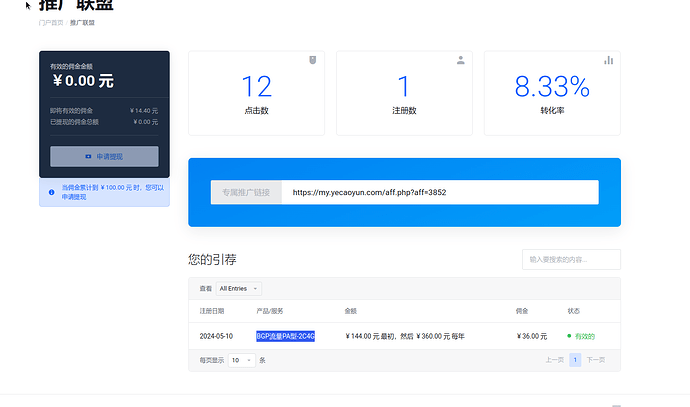The width and height of the screenshot is (690, 407).
Task: Click the 专属推广链接 label
Action: [246, 192]
